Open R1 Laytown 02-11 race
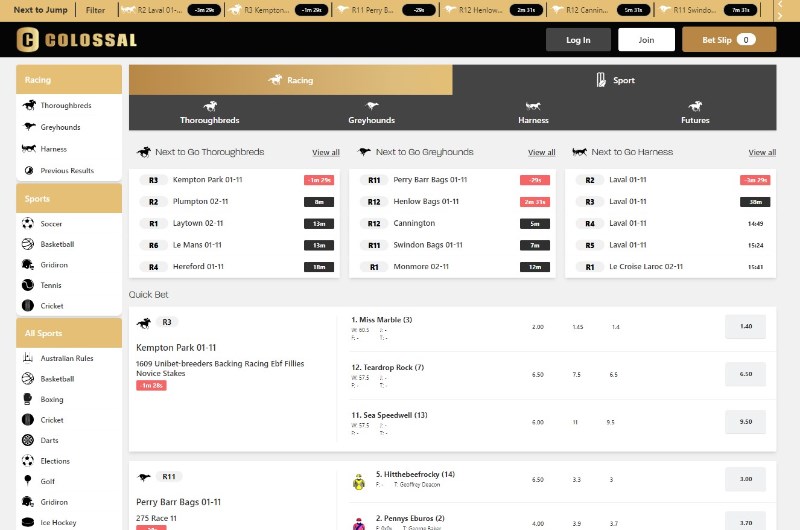The height and width of the screenshot is (530, 800). click(x=235, y=223)
